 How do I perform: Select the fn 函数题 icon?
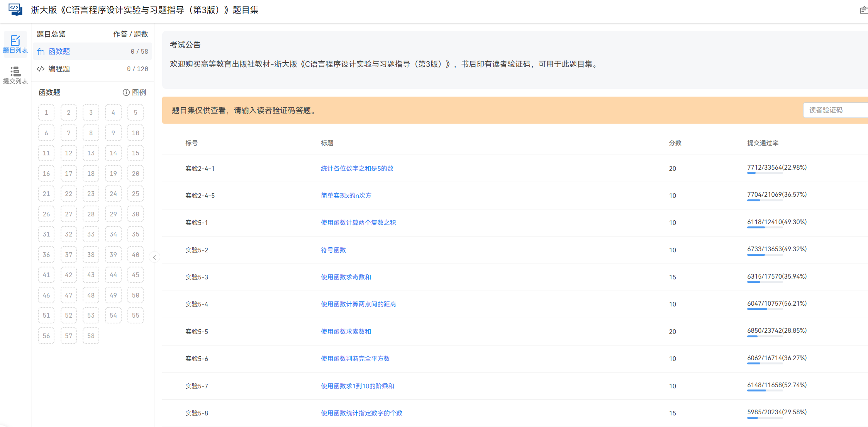click(41, 51)
